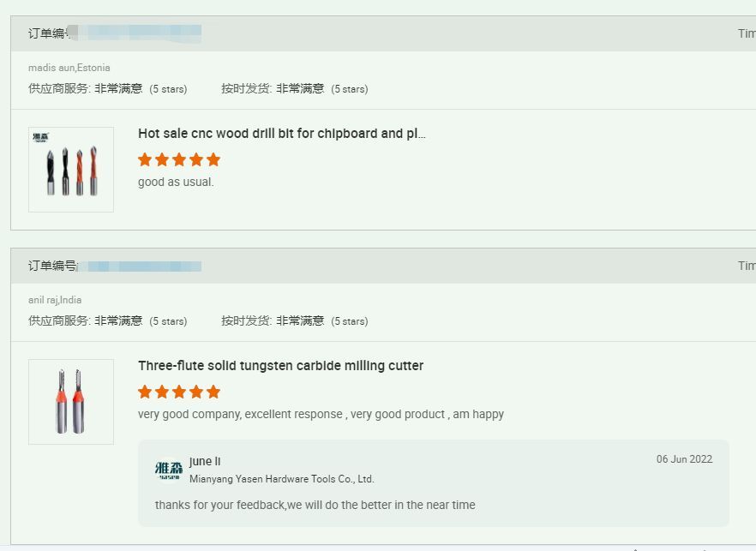Screen dimensions: 756x551
Task: Click the middle star of the drill bit review
Action: (179, 159)
